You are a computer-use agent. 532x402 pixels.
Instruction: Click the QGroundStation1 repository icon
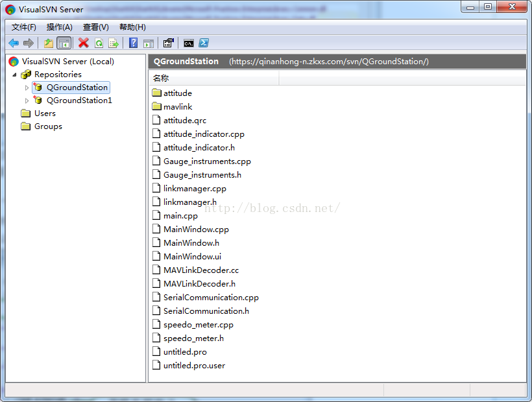click(38, 100)
